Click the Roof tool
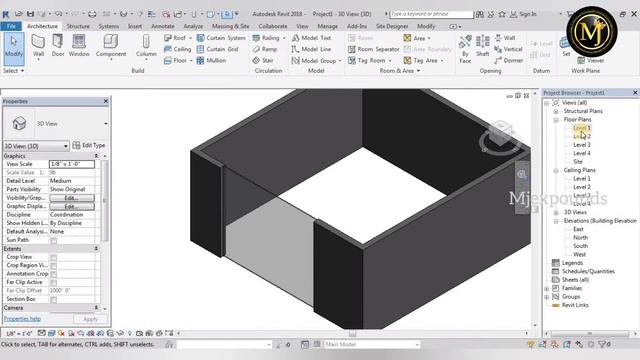Screen dimensions: 640x360 pos(177,38)
